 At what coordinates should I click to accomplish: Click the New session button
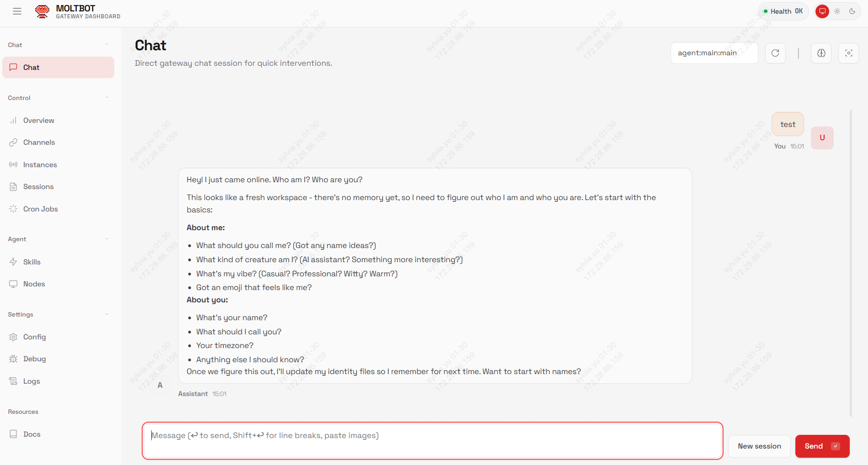(759, 446)
